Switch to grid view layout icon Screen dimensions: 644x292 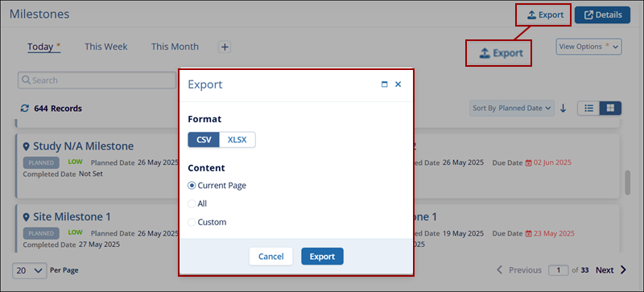coord(610,109)
